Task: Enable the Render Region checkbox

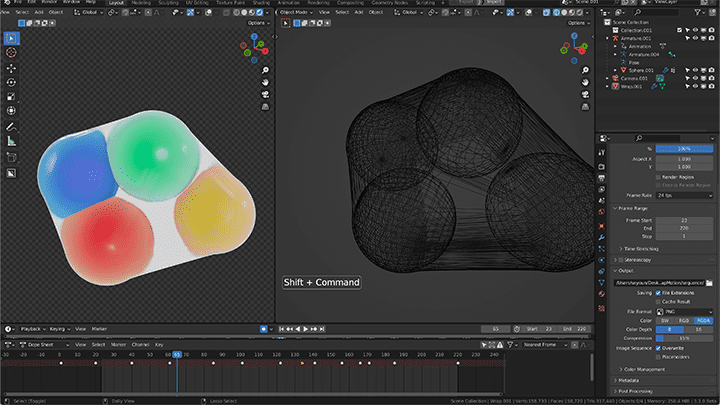Action: click(x=658, y=177)
